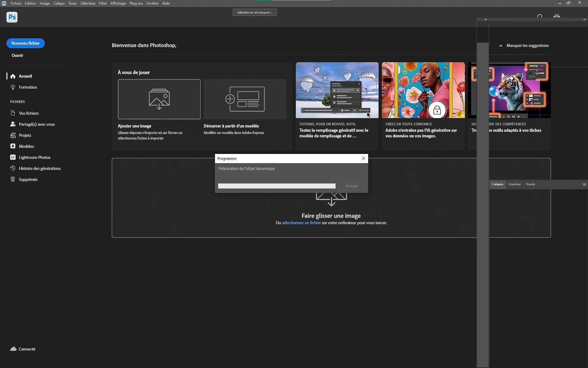
Task: Open Lightroom Photos from the sidebar
Action: coord(34,157)
